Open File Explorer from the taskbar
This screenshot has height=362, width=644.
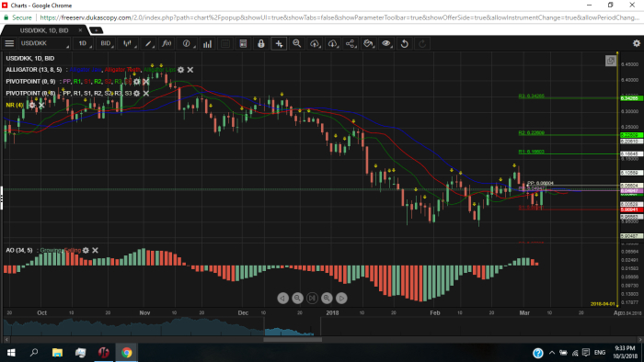pos(57,353)
